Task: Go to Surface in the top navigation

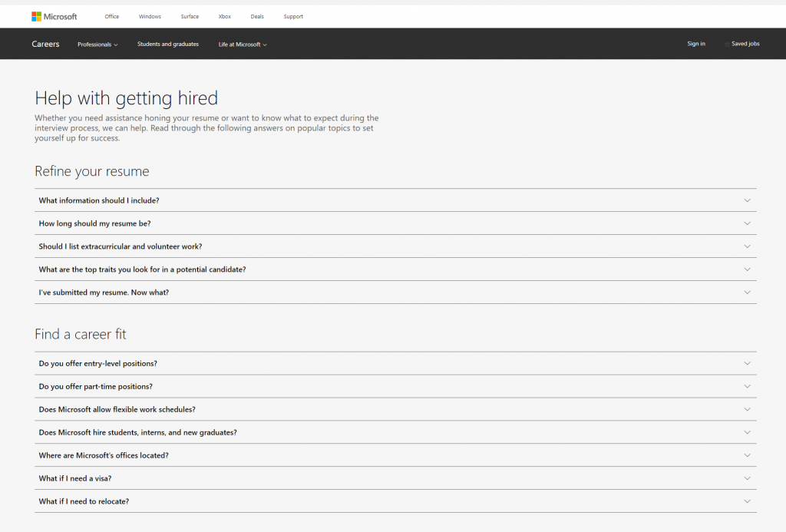Action: click(x=190, y=17)
